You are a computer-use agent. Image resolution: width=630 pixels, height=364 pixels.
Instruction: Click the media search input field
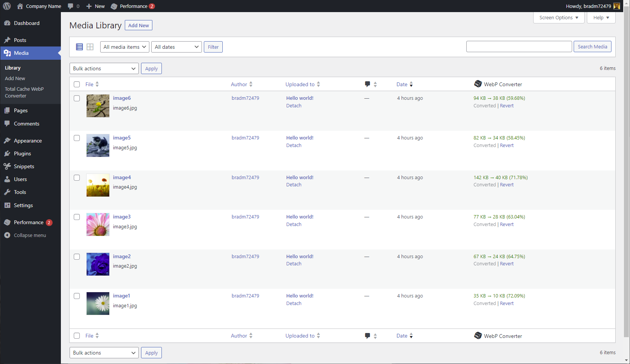(519, 46)
